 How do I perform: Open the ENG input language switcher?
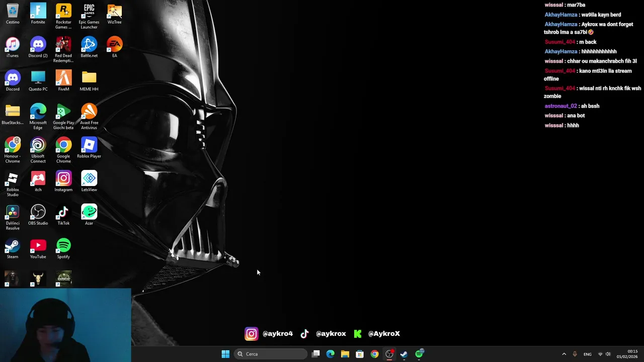tap(588, 354)
